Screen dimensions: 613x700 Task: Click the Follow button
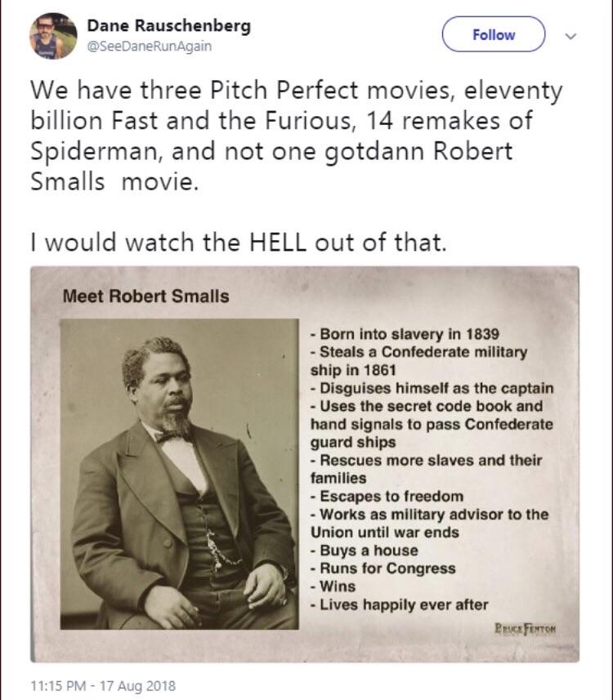point(493,34)
